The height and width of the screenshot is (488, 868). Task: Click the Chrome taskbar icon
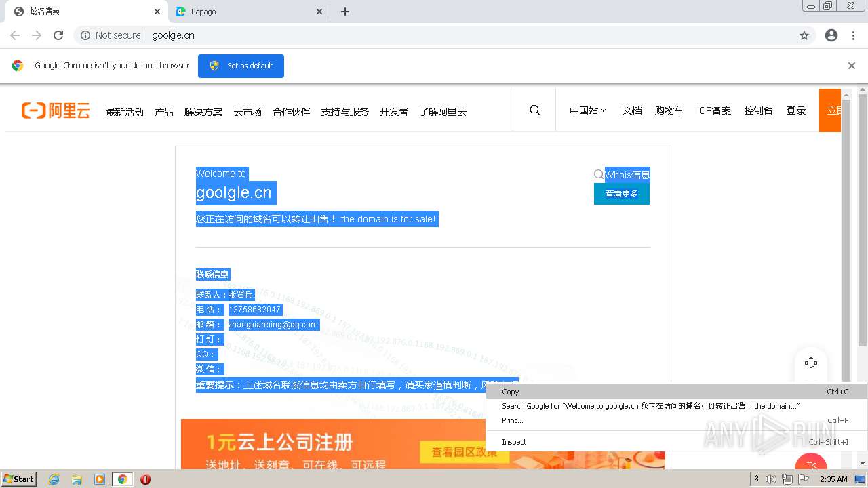(123, 479)
